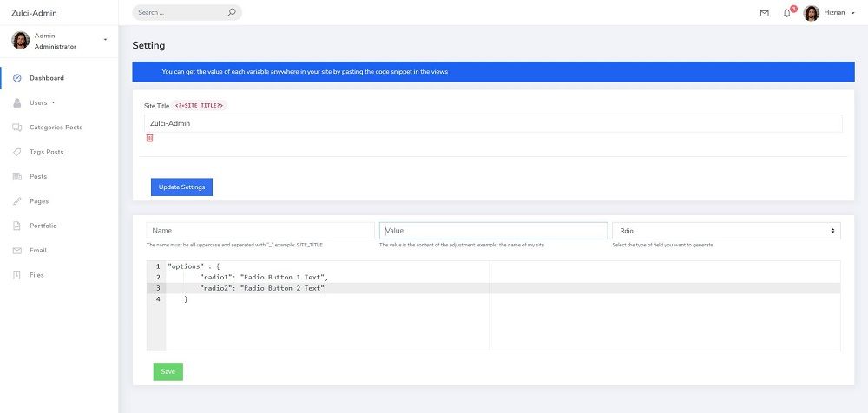Click the Files download icon in sidebar

click(17, 275)
